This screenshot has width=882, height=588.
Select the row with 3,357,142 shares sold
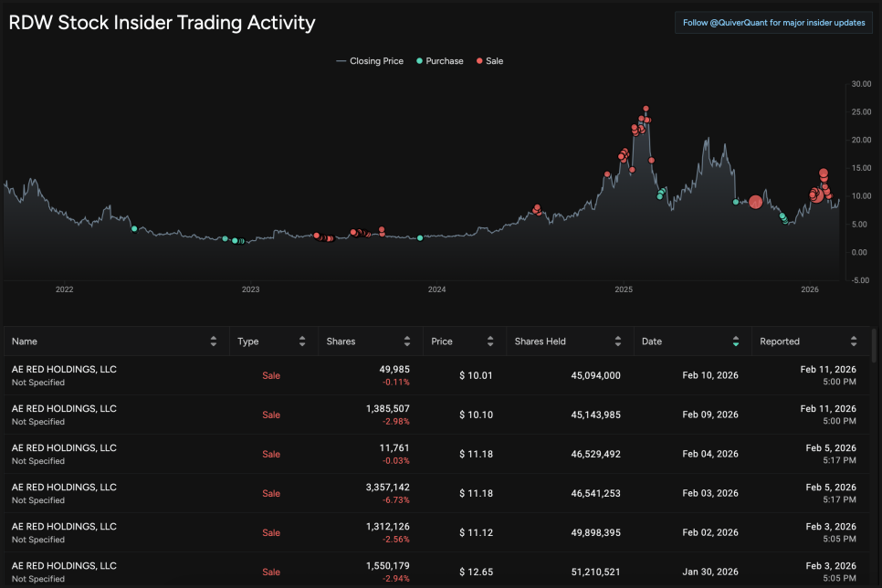point(438,493)
